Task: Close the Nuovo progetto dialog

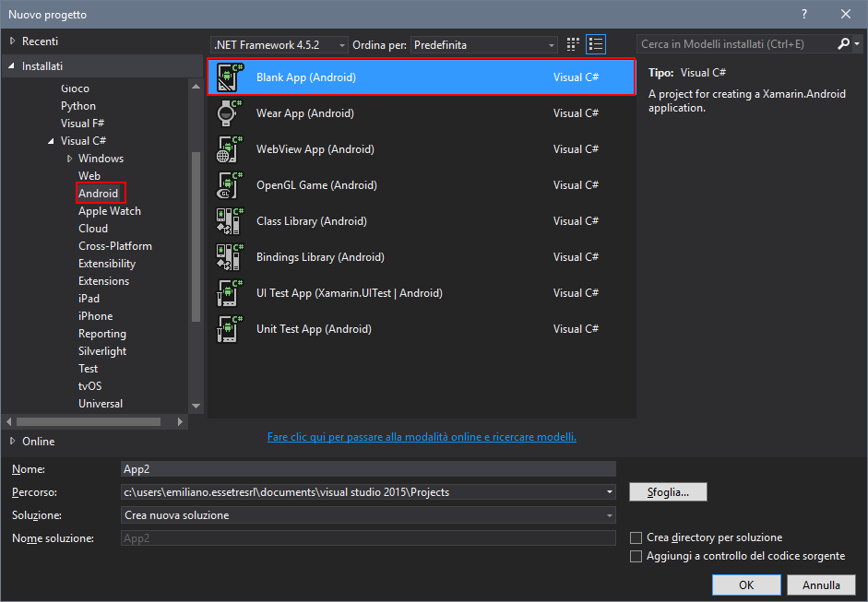Action: [x=846, y=15]
